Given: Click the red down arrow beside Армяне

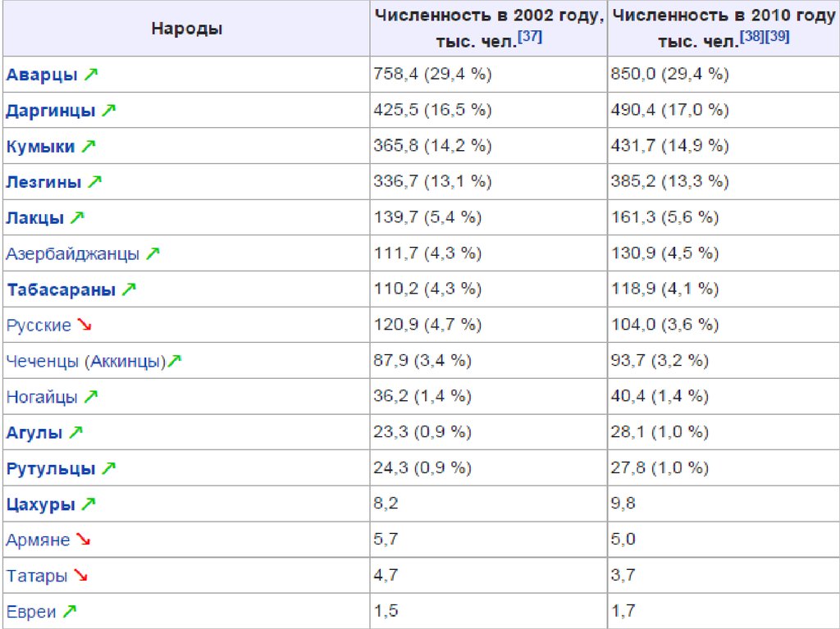Looking at the screenshot, I should pos(83,540).
